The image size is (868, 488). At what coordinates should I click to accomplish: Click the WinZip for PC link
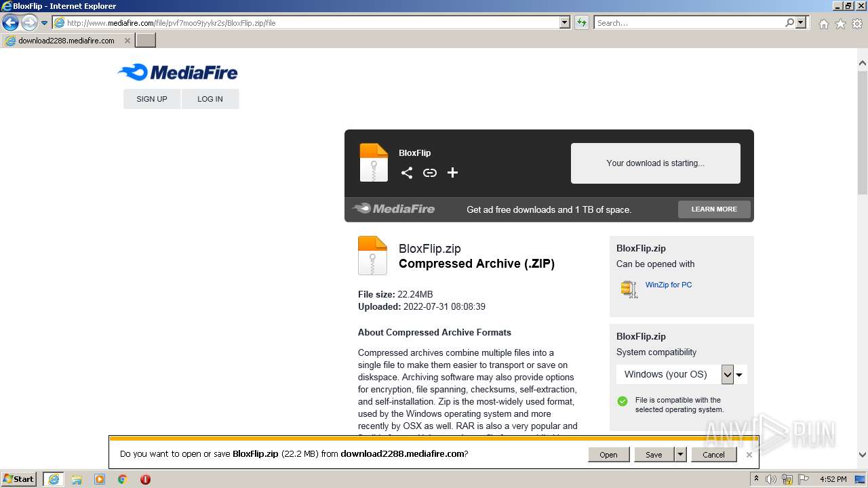[x=669, y=285]
